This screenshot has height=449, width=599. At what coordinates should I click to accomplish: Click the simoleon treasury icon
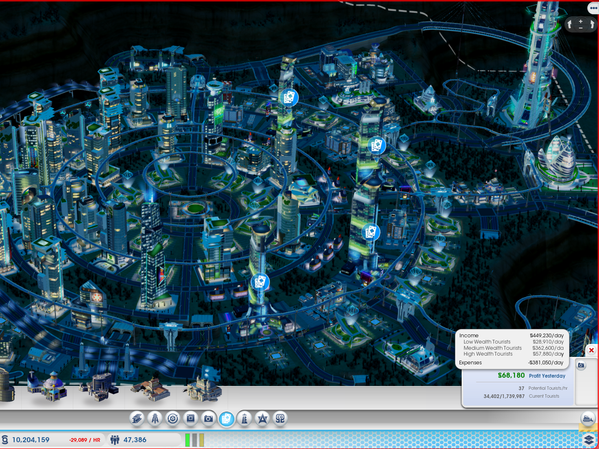pyautogui.click(x=5, y=440)
